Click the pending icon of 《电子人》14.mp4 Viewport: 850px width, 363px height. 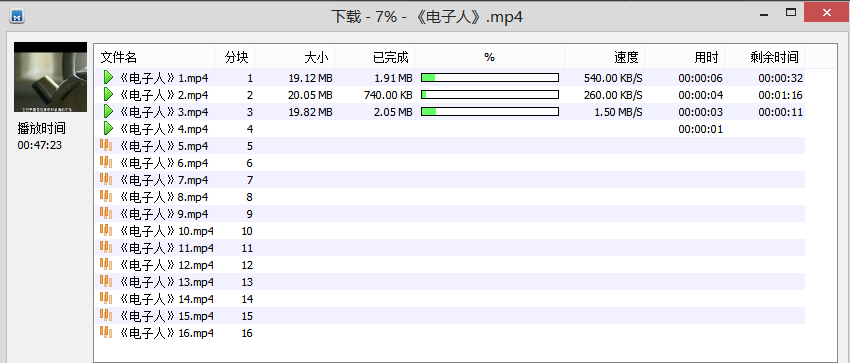pos(106,299)
